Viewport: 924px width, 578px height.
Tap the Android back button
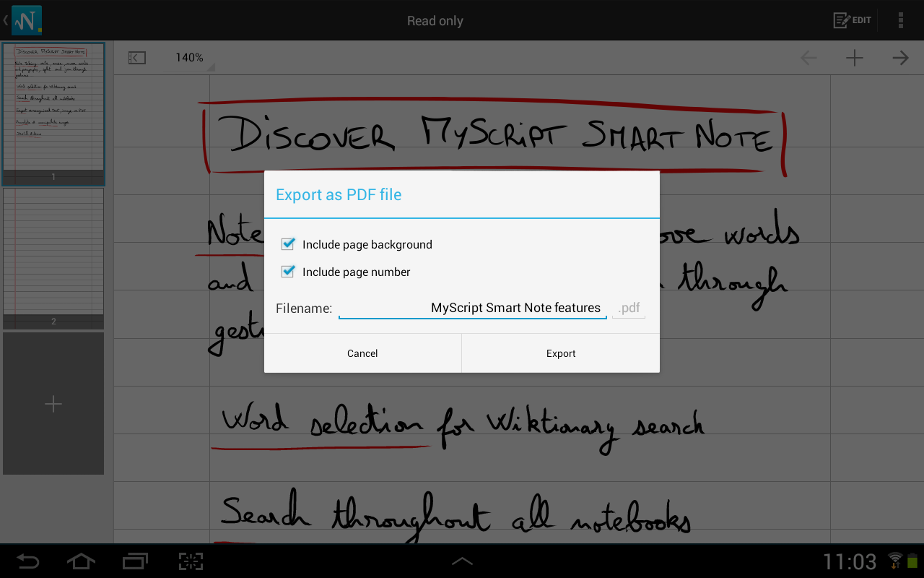(28, 561)
